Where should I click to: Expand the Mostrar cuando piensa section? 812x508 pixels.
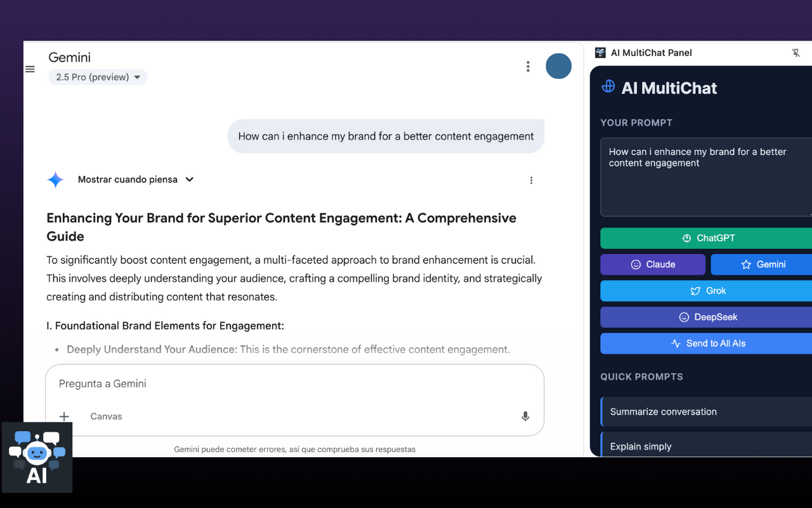[136, 180]
